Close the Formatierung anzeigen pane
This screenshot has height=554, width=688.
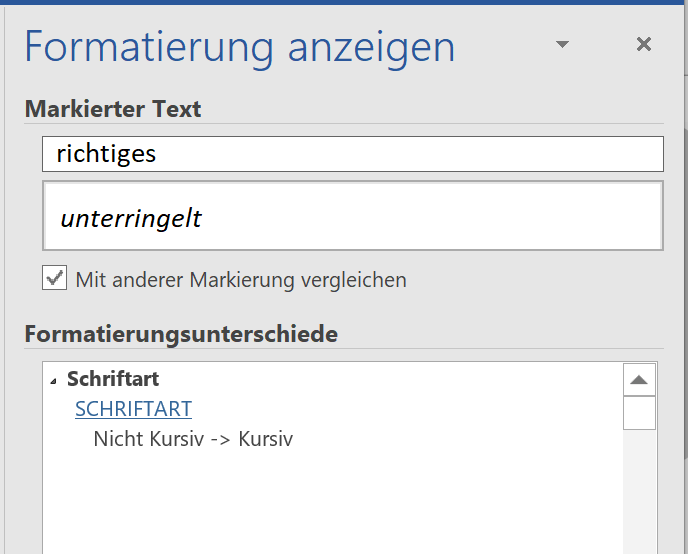pos(644,44)
